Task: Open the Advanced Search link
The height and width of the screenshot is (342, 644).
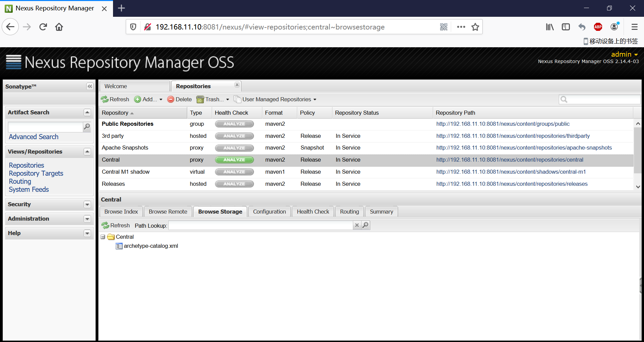Action: [34, 137]
